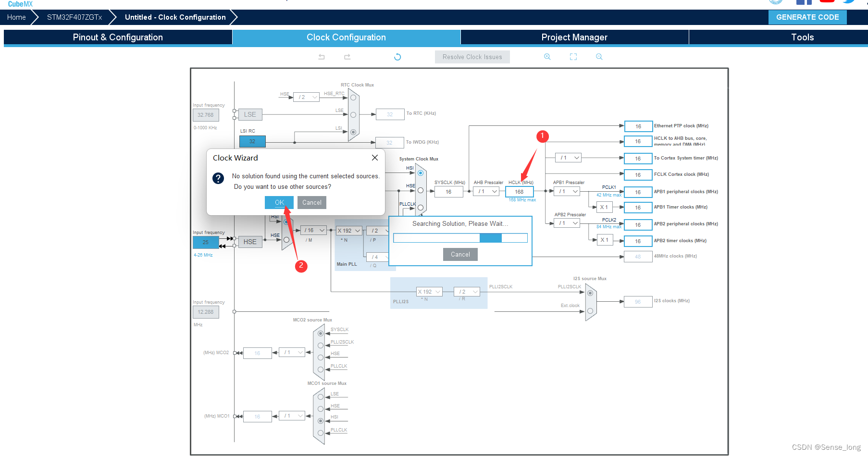868x456 pixels.
Task: Go to Home in the breadcrumb
Action: [x=16, y=17]
